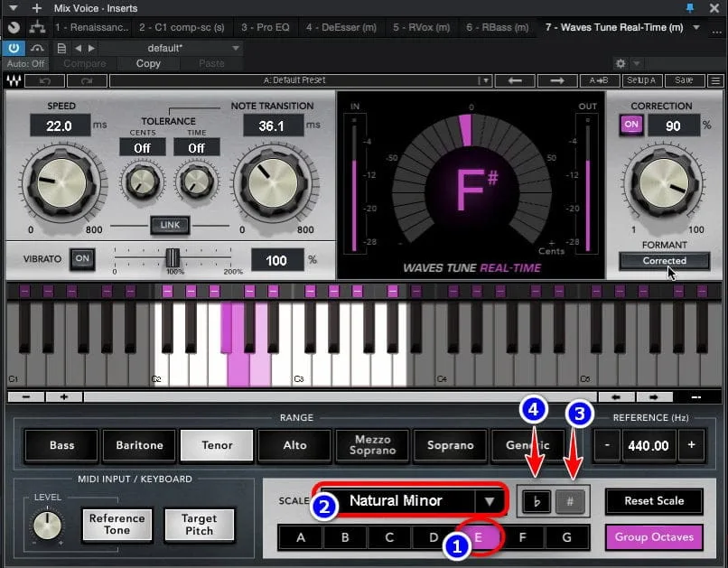Toggle the plugin power bypass button
728x568 pixels.
pos(14,48)
